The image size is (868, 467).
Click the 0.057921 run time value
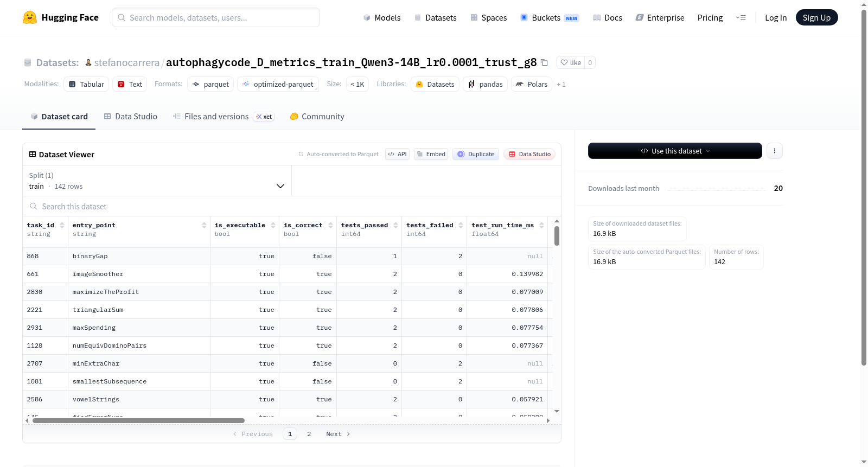tap(527, 399)
